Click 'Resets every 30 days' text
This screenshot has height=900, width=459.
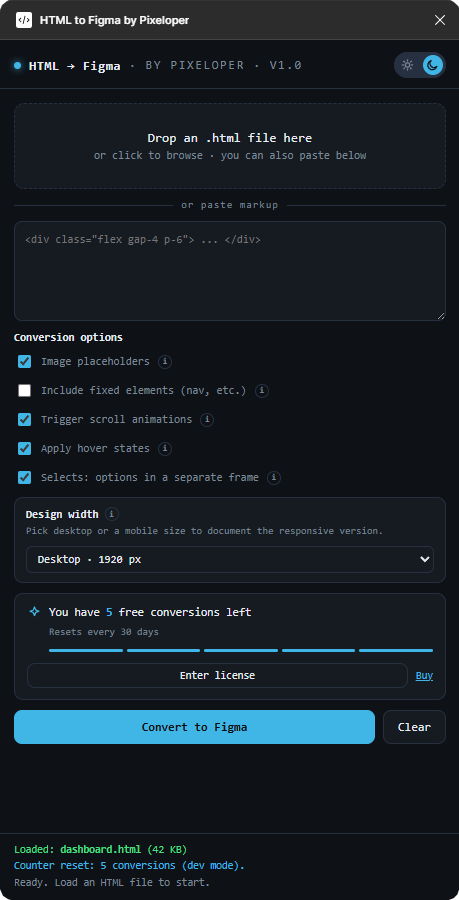pos(104,632)
